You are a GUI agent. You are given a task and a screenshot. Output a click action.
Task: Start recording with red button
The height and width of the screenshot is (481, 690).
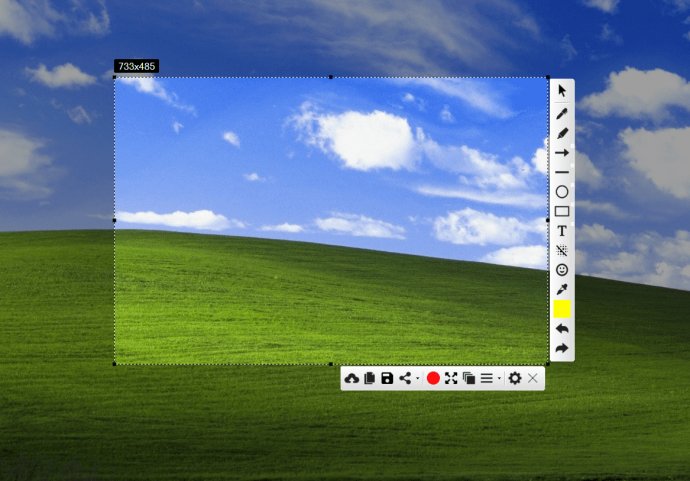pos(433,378)
